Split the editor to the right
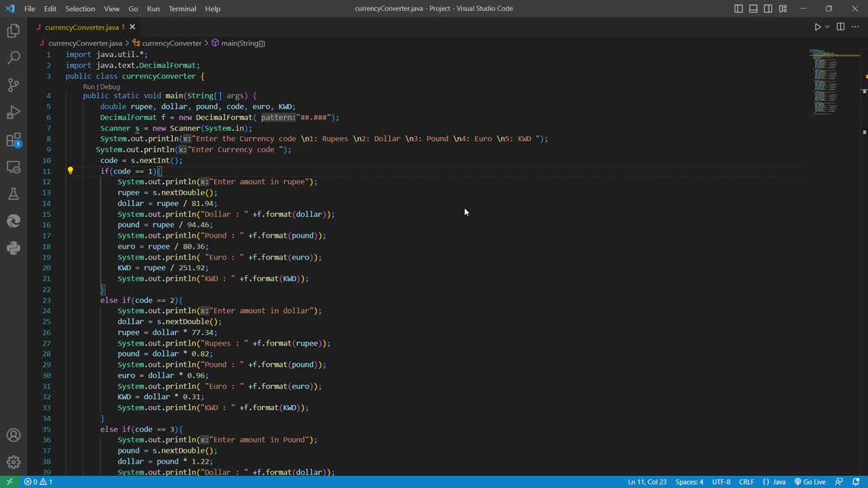The width and height of the screenshot is (868, 488). pyautogui.click(x=840, y=27)
